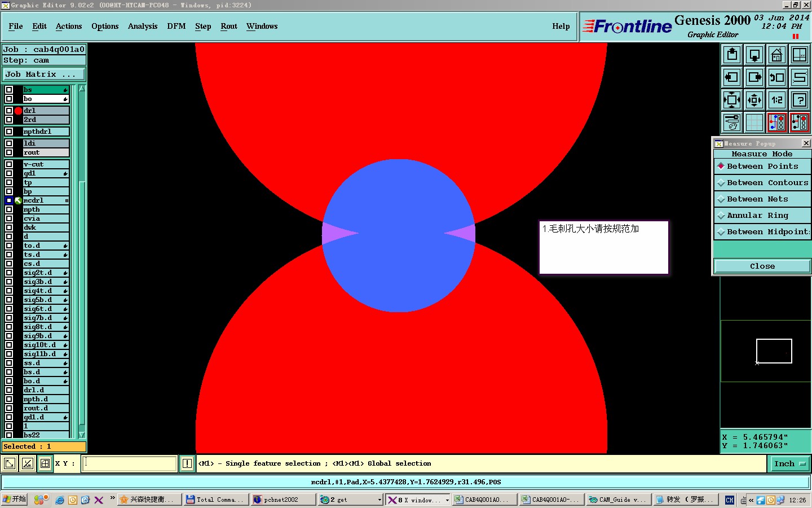Screen dimensions: 812x508
Task: Expand hidden quick launch chevron
Action: [x=113, y=498]
